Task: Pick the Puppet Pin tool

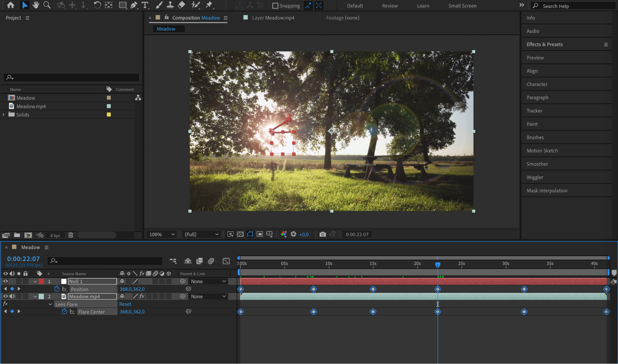Action: (209, 5)
